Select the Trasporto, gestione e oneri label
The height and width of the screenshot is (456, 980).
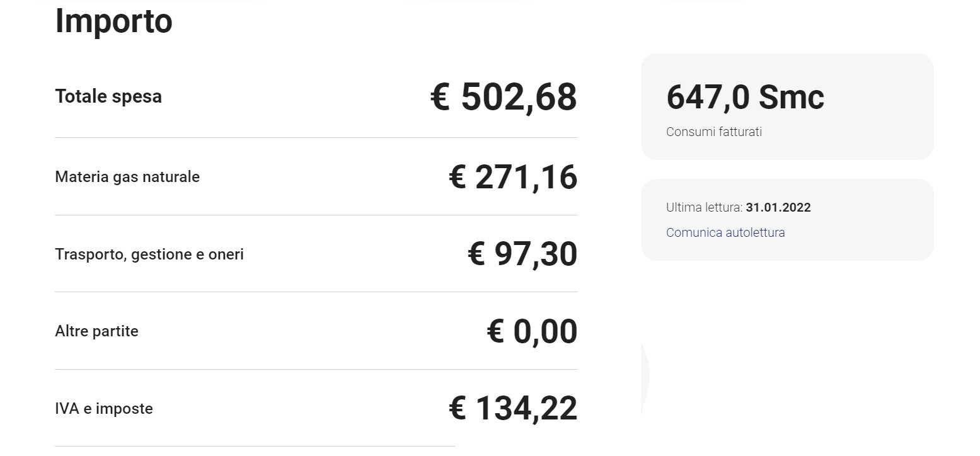pos(149,254)
